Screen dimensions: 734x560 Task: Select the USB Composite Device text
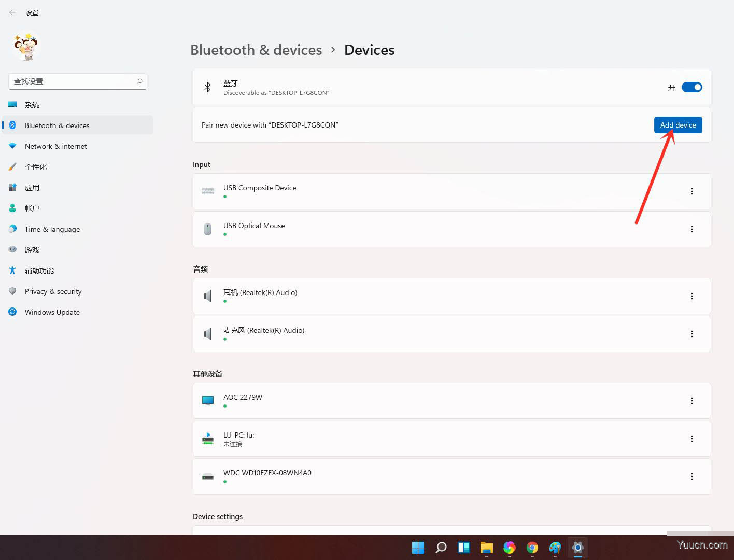260,188
